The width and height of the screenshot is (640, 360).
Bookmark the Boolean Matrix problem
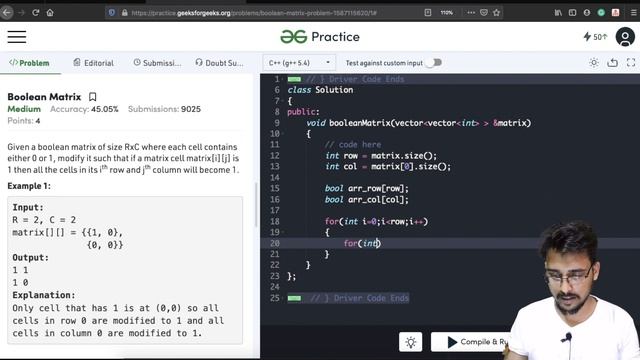pos(93,97)
